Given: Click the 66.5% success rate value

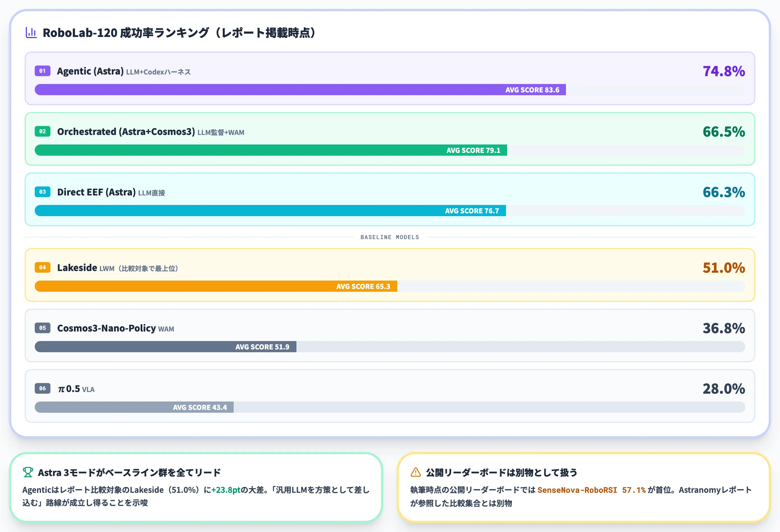Looking at the screenshot, I should pyautogui.click(x=724, y=132).
